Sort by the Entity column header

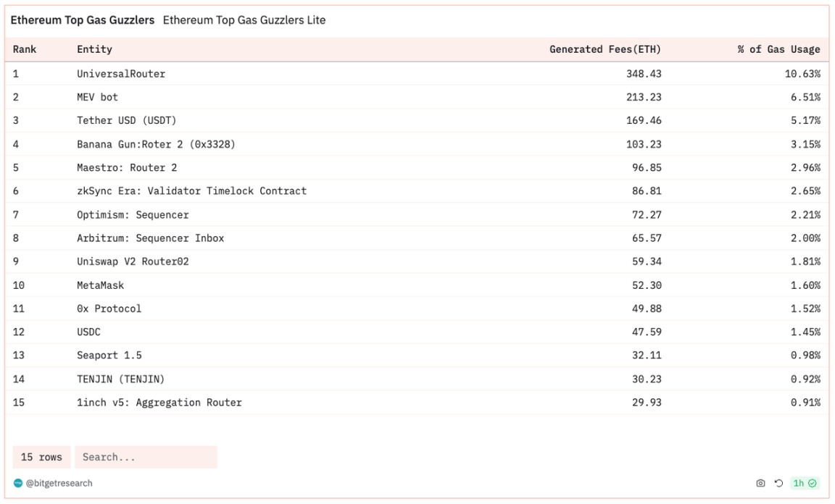(94, 49)
